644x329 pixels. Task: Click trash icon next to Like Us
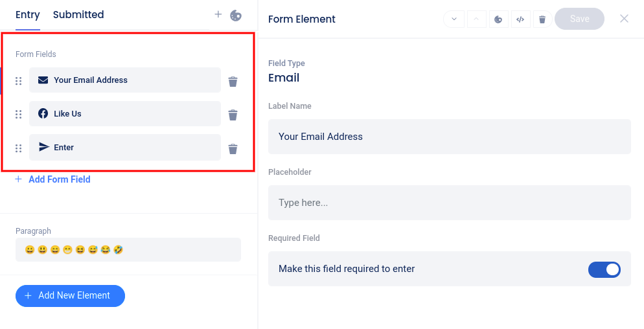coord(233,115)
